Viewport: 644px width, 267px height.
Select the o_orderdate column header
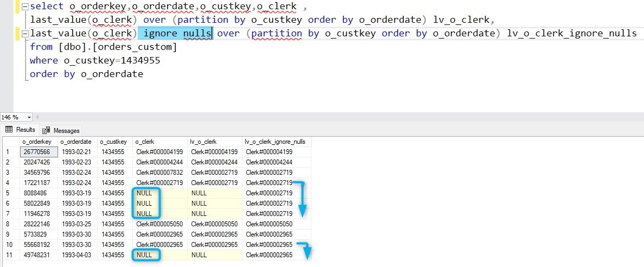78,142
